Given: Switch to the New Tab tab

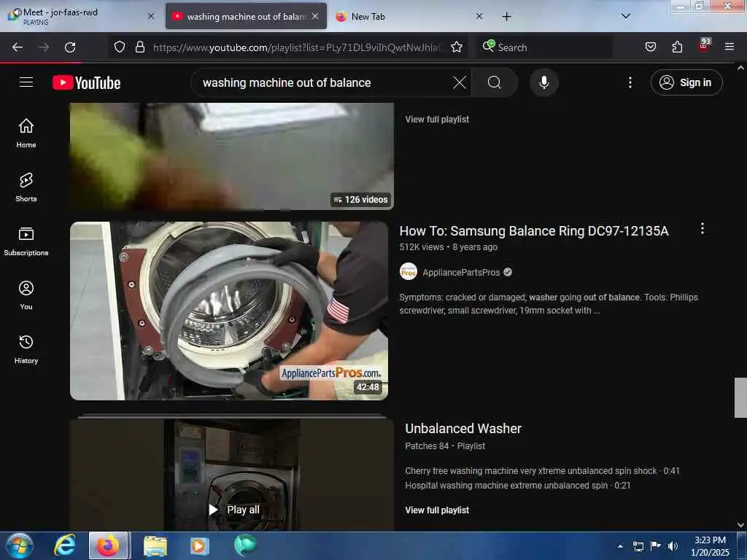Looking at the screenshot, I should point(407,17).
